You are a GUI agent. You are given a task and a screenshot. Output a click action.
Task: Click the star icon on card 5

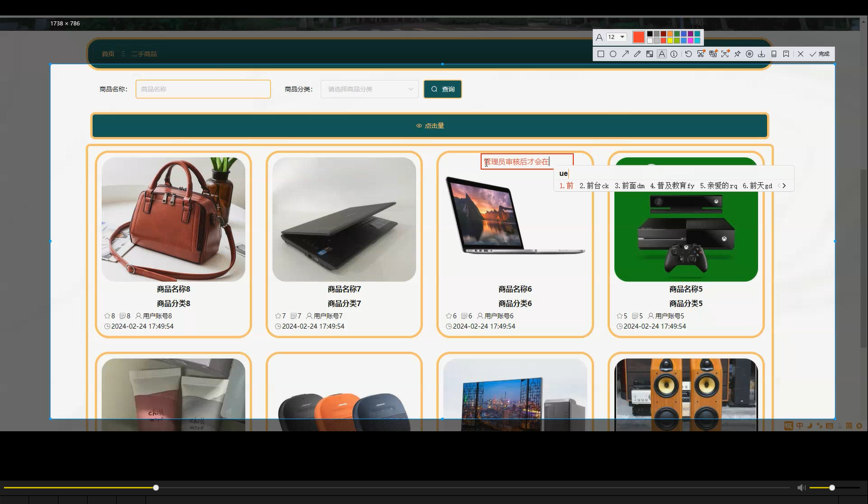[620, 316]
